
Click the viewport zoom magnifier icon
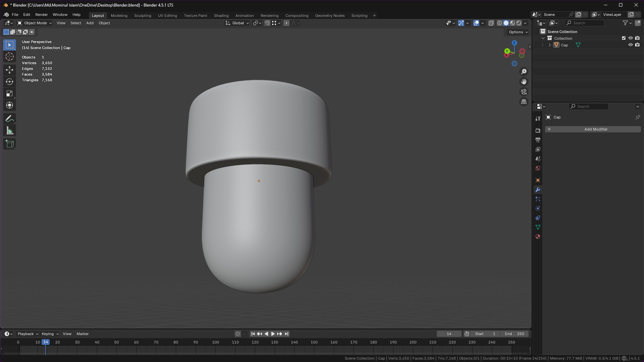coord(524,71)
